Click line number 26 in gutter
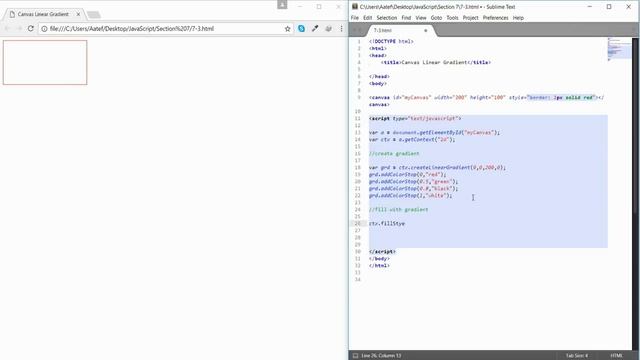This screenshot has width=640, height=360. 358,224
